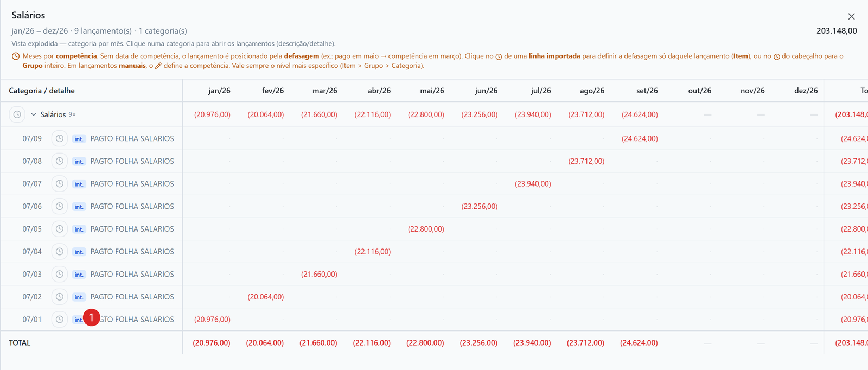Click the clock icon on the 07/02 row

60,297
